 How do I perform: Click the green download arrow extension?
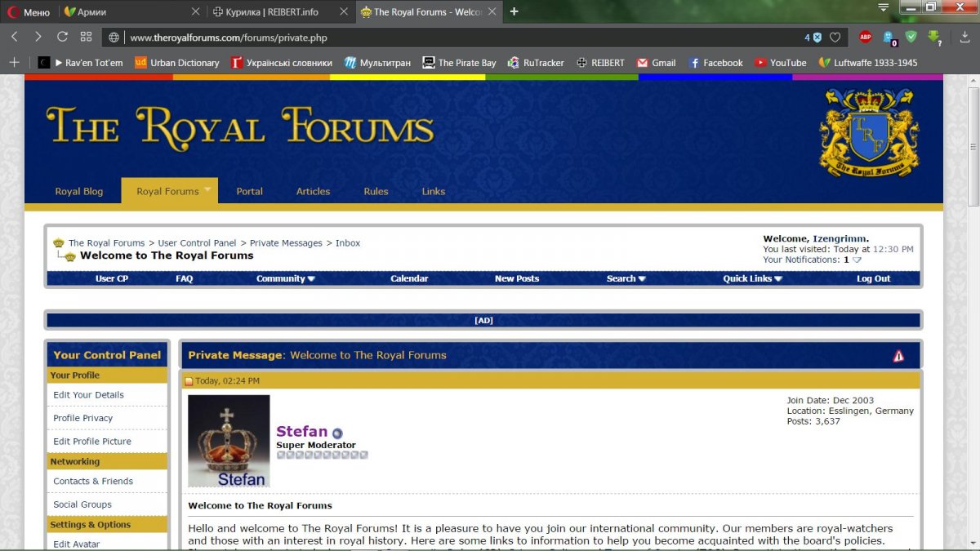pos(934,38)
